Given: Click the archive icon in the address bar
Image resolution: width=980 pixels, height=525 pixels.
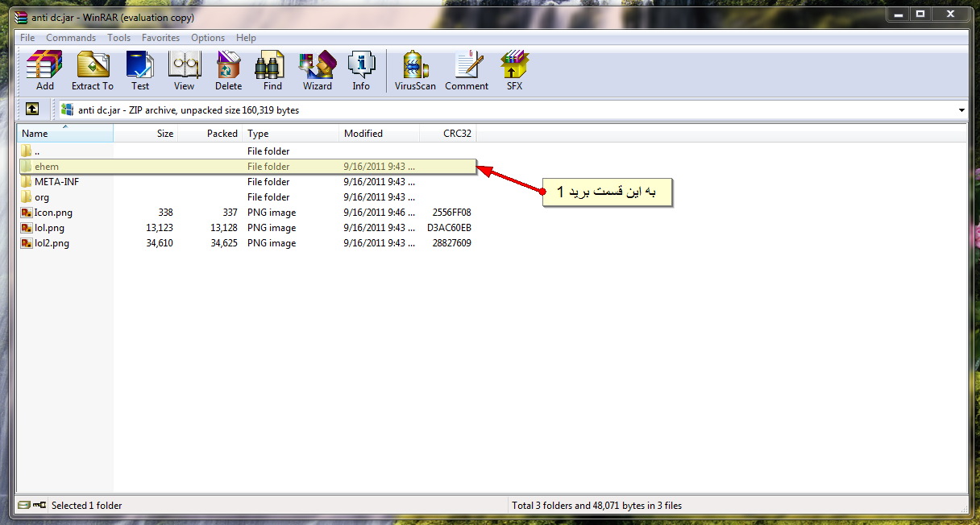Looking at the screenshot, I should pos(68,110).
